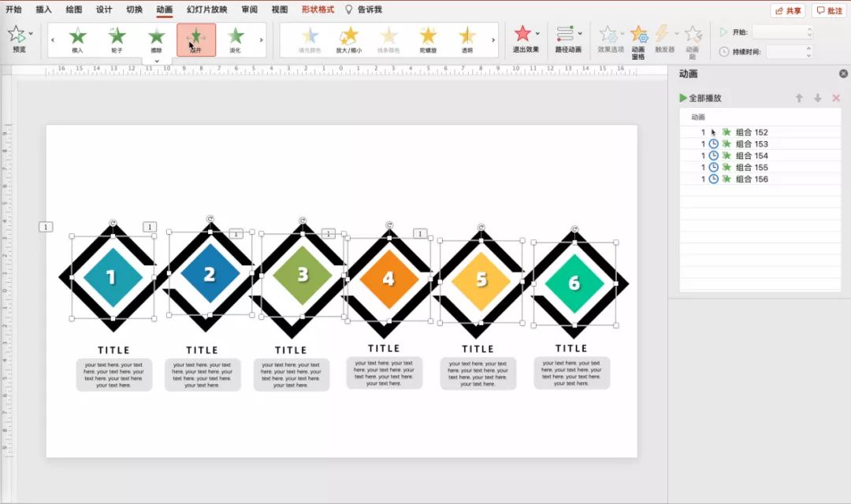This screenshot has width=851, height=504.
Task: Apply the 擦除 wipe entrance effect
Action: point(156,39)
